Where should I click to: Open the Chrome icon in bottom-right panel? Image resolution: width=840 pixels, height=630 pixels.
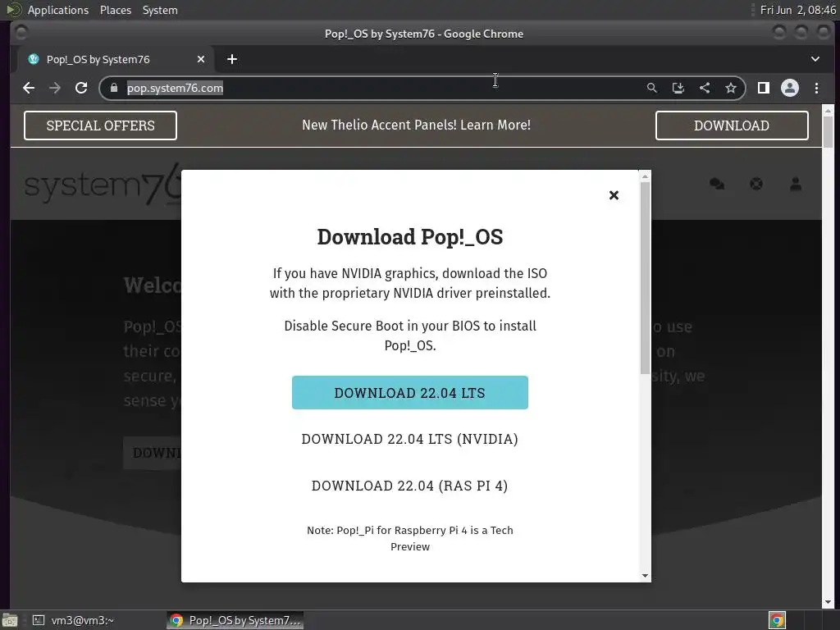777,620
